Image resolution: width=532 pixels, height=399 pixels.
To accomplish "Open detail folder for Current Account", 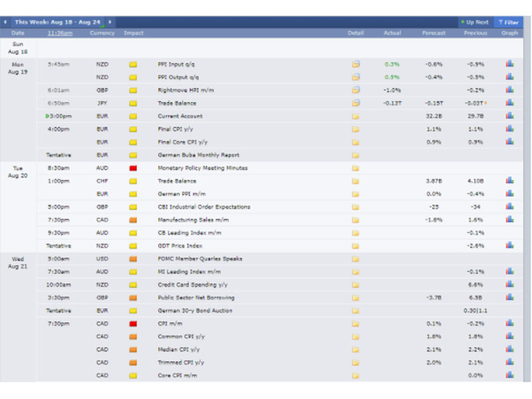I will click(x=355, y=116).
